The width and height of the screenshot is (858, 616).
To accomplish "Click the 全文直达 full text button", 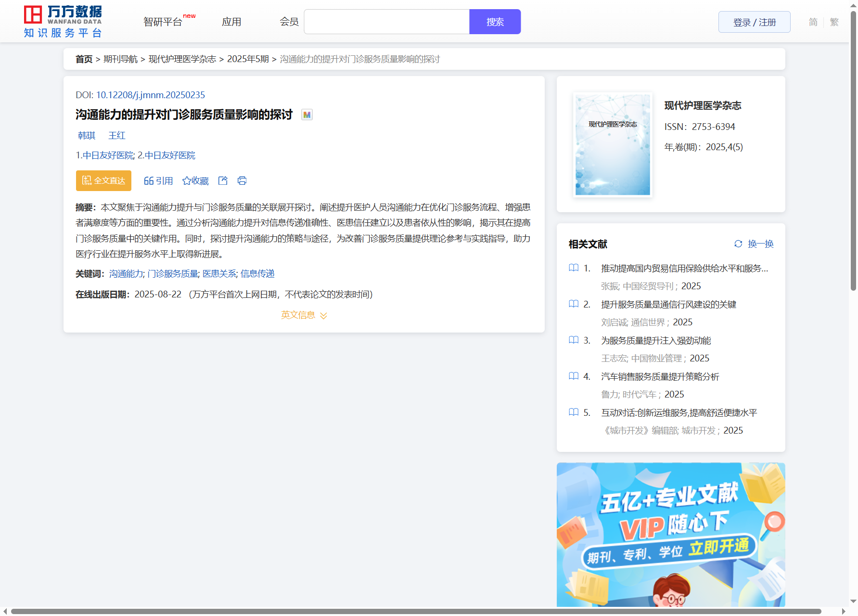I will [x=103, y=180].
